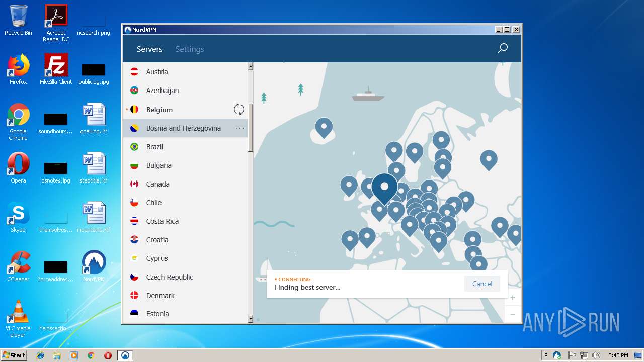Open the FileZilla Client desktop icon
The width and height of the screenshot is (644, 362).
[x=56, y=68]
